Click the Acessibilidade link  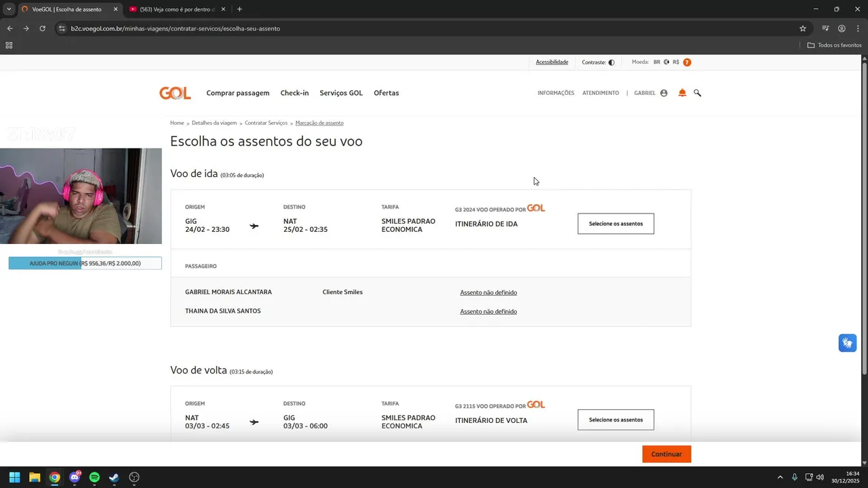coord(552,62)
